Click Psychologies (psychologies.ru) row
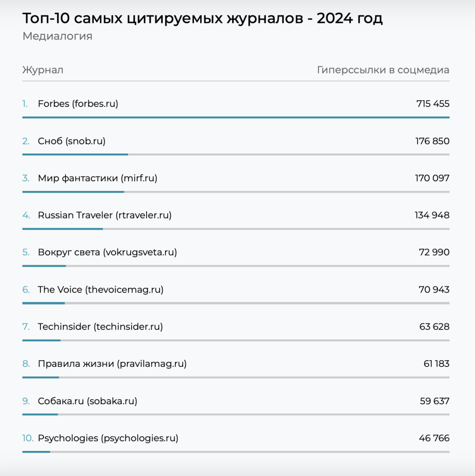 coord(108,438)
